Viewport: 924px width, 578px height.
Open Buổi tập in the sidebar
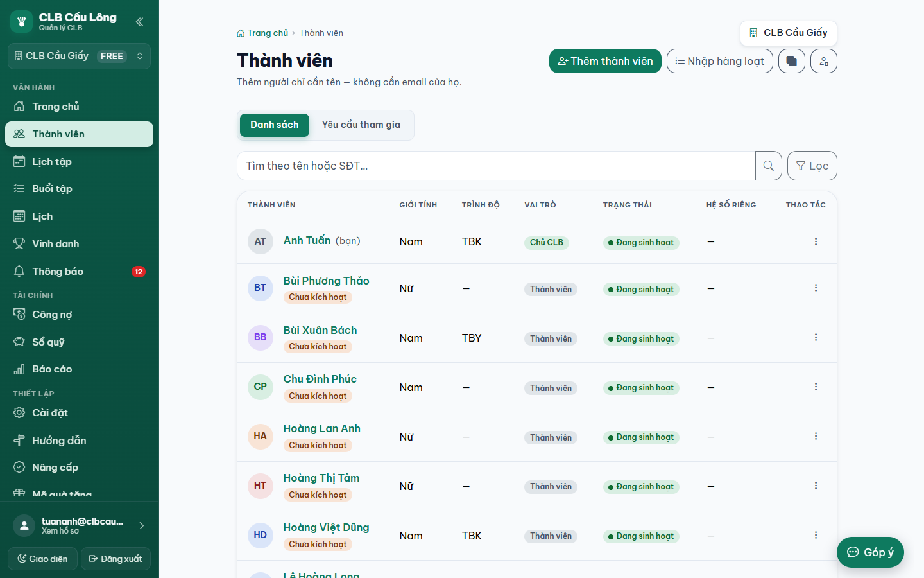80,189
